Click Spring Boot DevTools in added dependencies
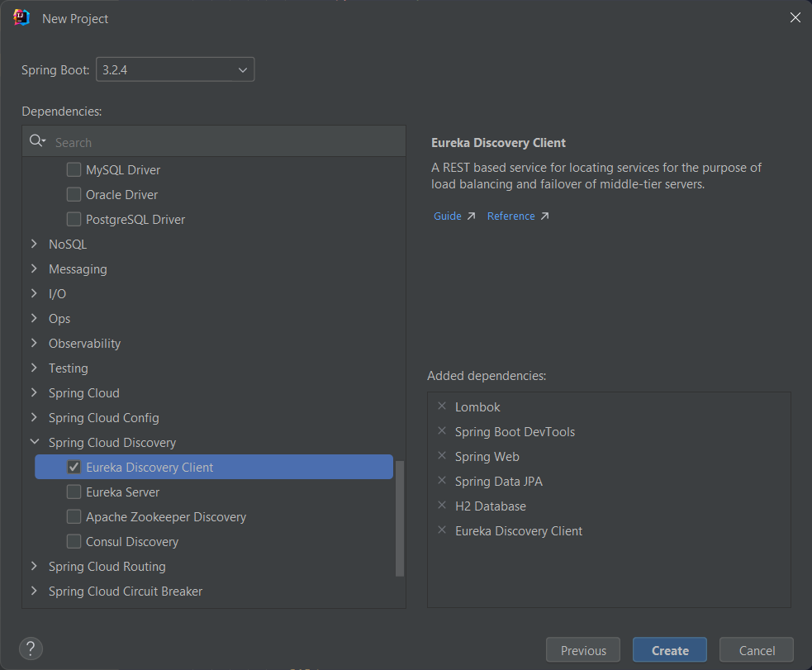The image size is (812, 670). 515,432
